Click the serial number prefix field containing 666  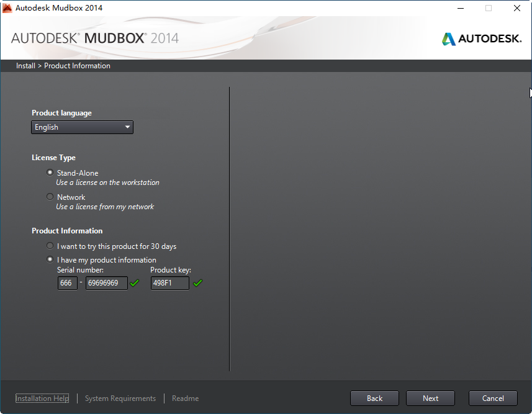pos(68,283)
